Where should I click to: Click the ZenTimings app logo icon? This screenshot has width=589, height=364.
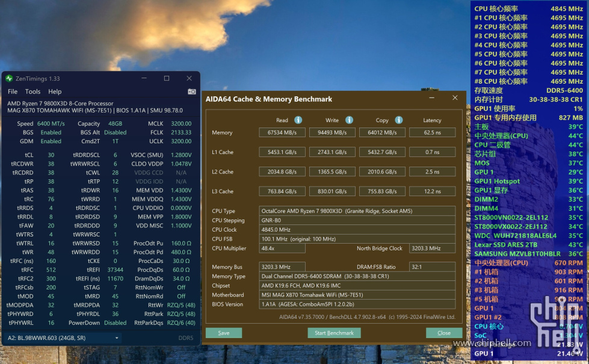point(9,78)
